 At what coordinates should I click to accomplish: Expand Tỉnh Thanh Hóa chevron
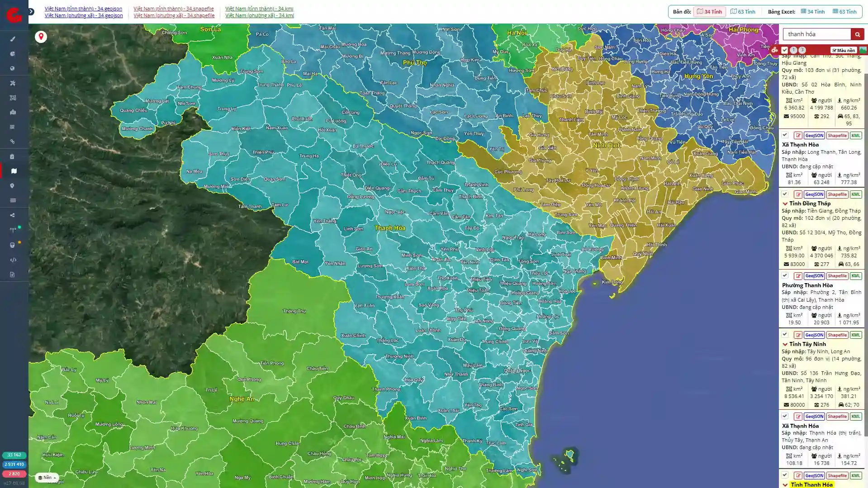(x=785, y=485)
